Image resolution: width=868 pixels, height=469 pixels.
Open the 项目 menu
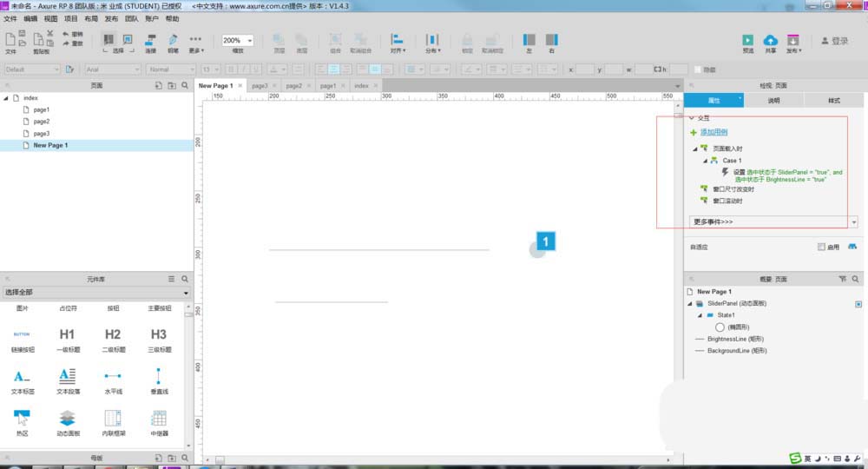click(x=71, y=19)
